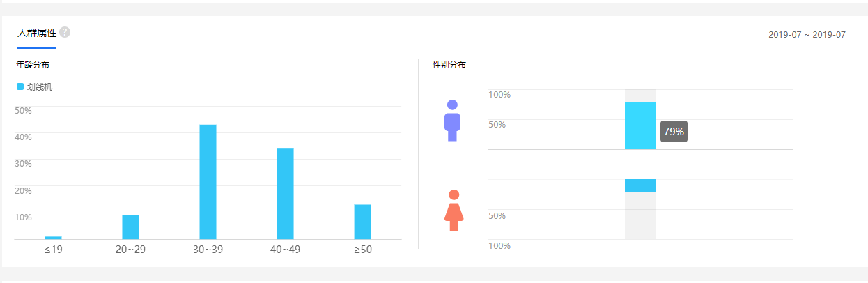868x283 pixels.
Task: Click the ≤19 age group bar
Action: coord(53,238)
